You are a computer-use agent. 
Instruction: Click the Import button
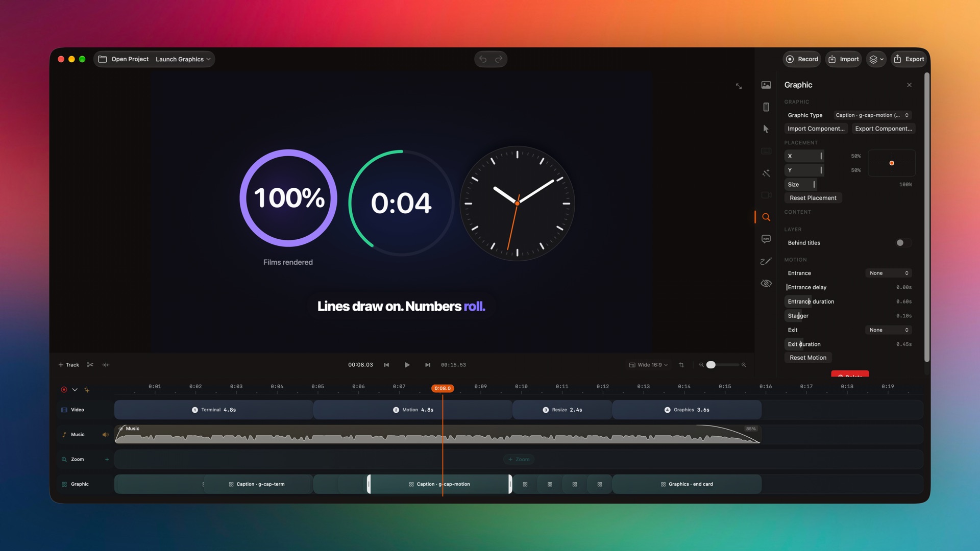coord(843,59)
